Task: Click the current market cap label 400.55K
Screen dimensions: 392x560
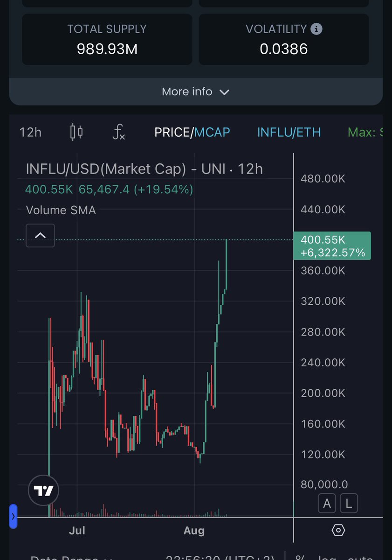Action: [332, 245]
